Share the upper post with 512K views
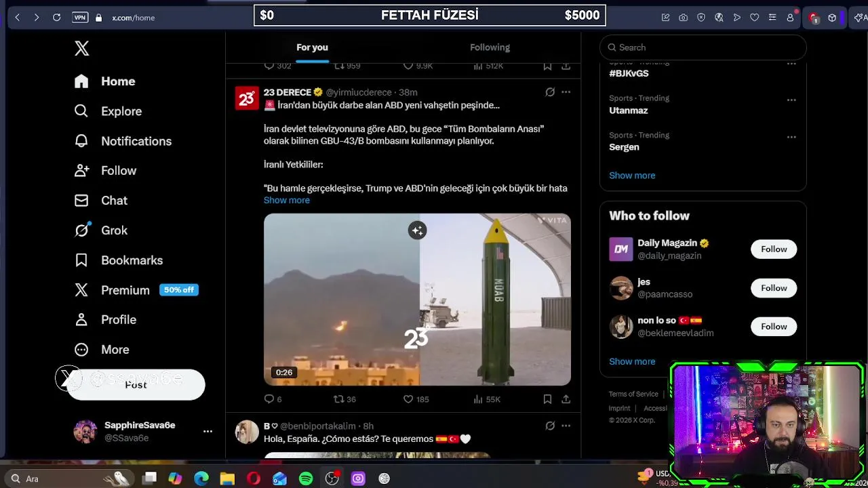The image size is (868, 488). tap(566, 66)
